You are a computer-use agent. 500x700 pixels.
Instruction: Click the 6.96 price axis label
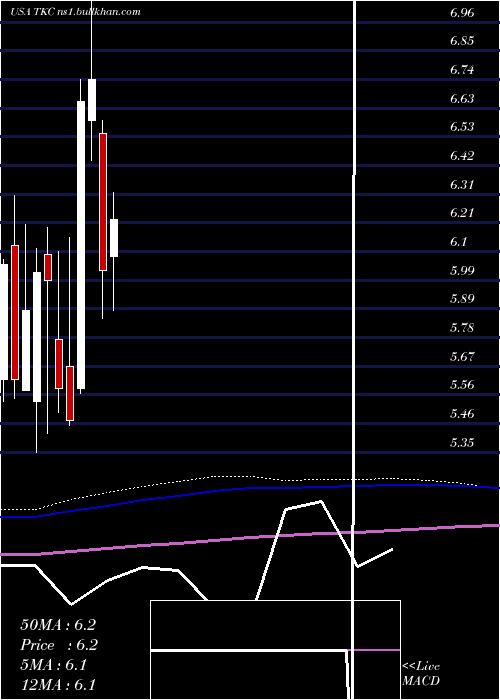click(462, 12)
